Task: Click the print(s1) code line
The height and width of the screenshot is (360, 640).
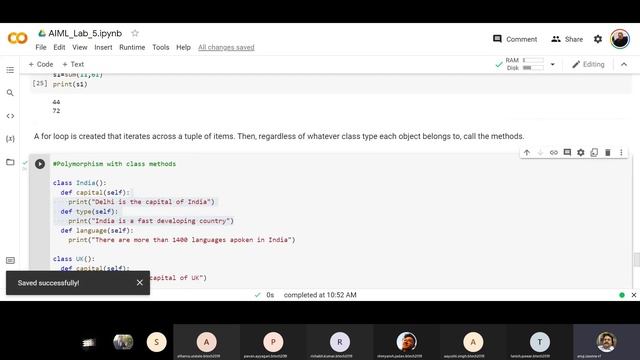Action: tap(70, 84)
